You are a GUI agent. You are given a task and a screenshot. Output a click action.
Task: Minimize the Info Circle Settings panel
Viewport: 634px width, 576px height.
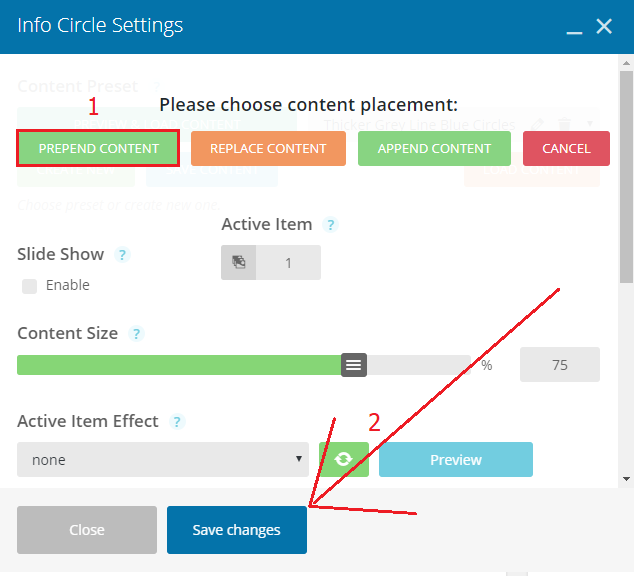[x=574, y=27]
